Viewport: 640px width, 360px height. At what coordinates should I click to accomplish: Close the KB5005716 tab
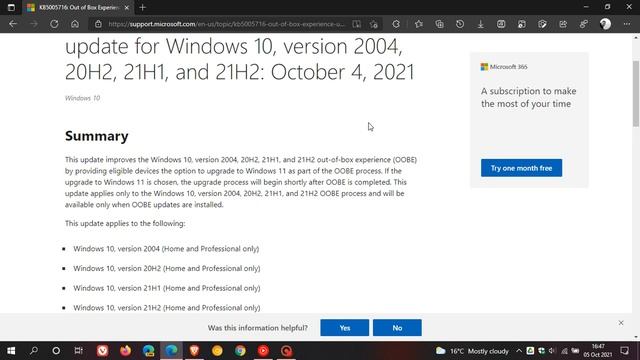[127, 7]
